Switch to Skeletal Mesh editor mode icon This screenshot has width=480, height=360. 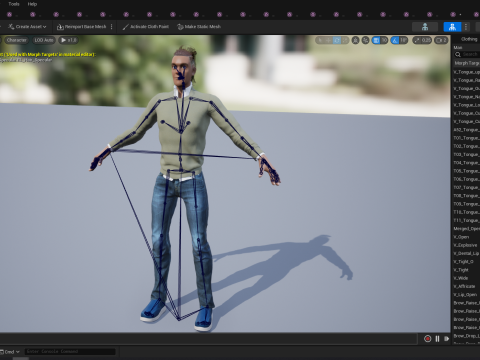[x=452, y=27]
